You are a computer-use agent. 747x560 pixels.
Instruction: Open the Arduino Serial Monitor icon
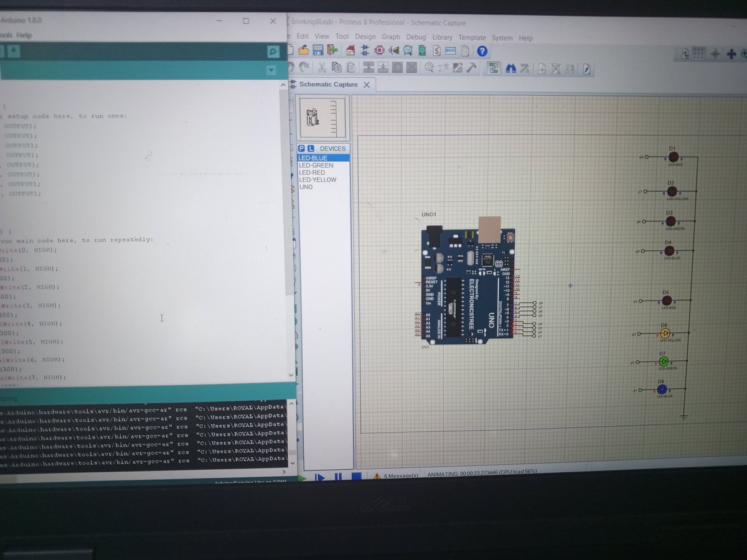273,52
